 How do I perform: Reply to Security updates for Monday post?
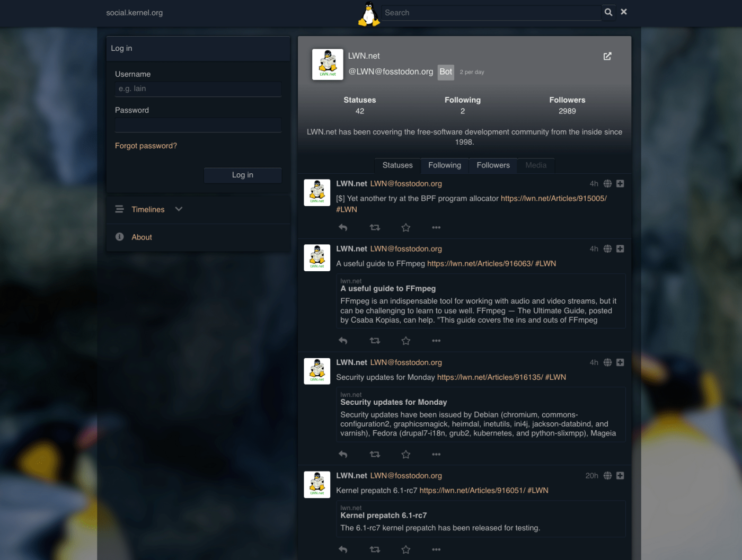343,454
